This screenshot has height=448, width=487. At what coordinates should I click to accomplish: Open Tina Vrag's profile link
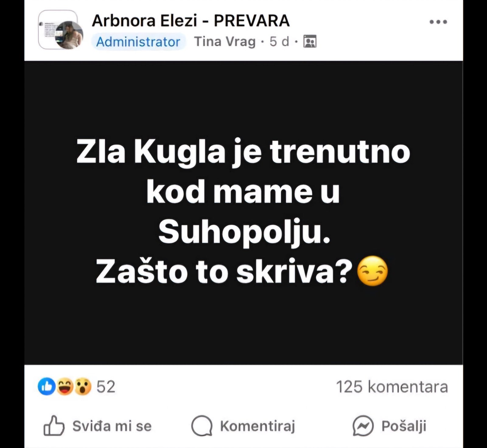[225, 42]
